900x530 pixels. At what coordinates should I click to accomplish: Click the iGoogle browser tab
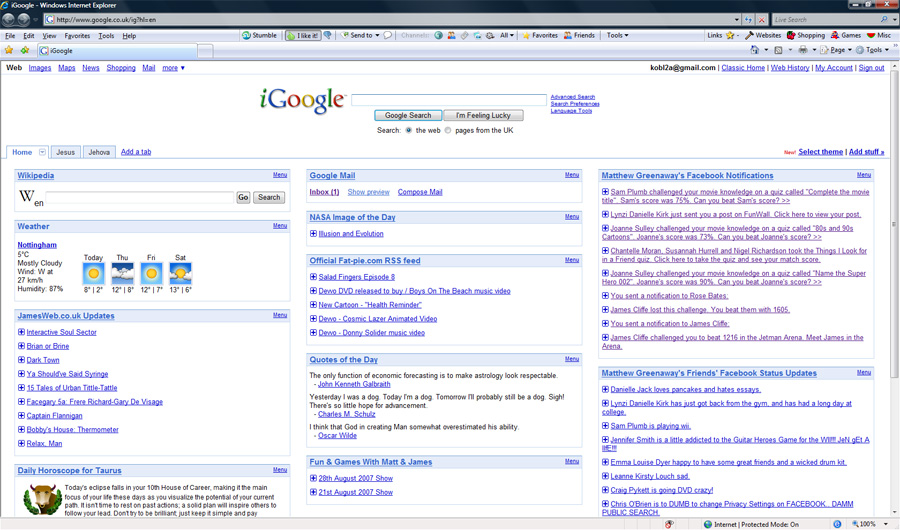tap(118, 51)
